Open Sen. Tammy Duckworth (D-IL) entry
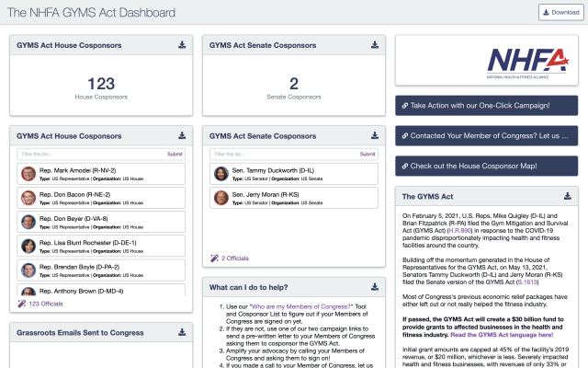This screenshot has height=368, width=588. [x=294, y=174]
